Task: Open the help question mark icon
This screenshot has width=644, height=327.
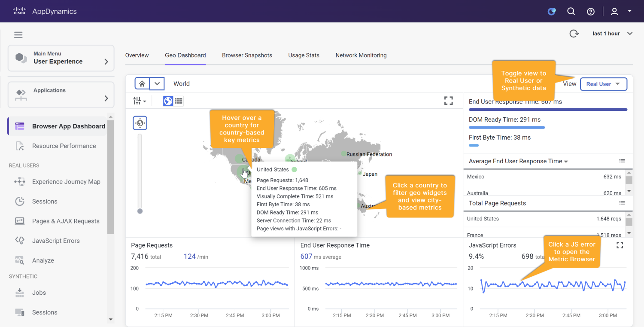Action: click(591, 12)
